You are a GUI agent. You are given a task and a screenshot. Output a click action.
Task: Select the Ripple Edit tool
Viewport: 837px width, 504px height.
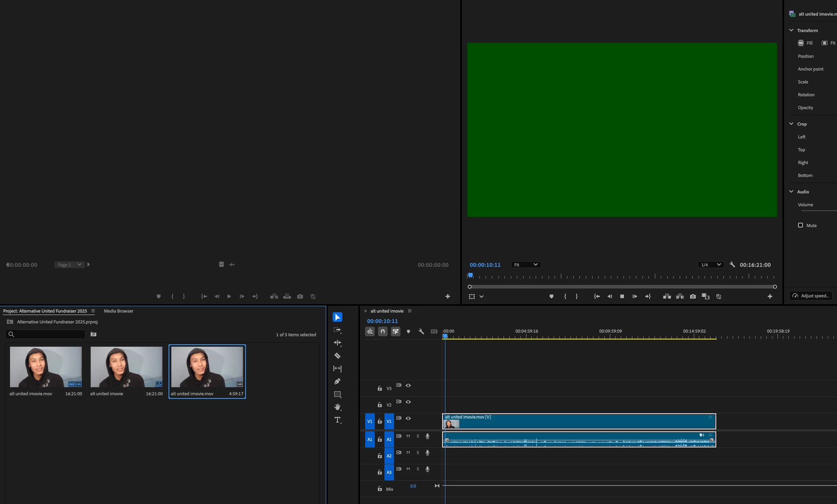(337, 343)
